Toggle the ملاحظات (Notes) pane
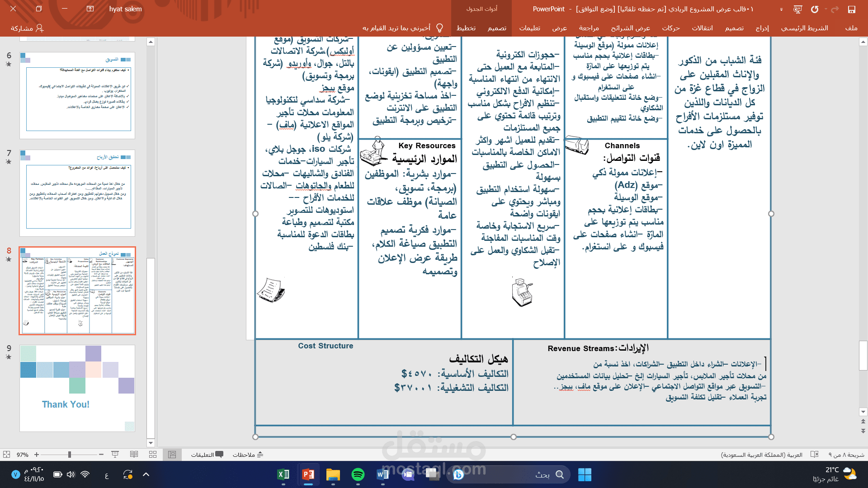The height and width of the screenshot is (488, 868). click(x=248, y=455)
